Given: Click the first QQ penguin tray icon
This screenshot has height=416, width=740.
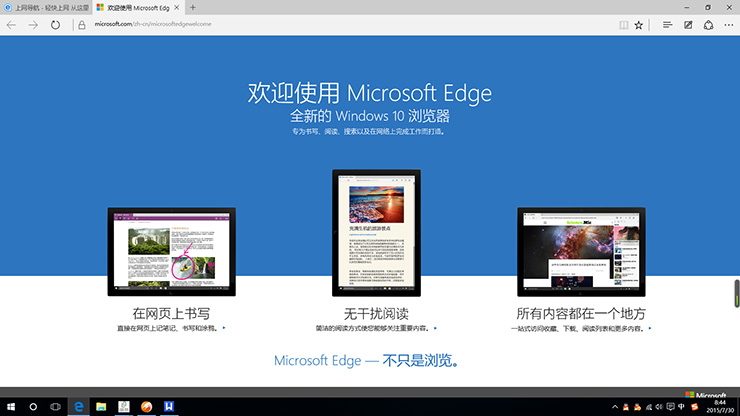Looking at the screenshot, I should (626, 407).
